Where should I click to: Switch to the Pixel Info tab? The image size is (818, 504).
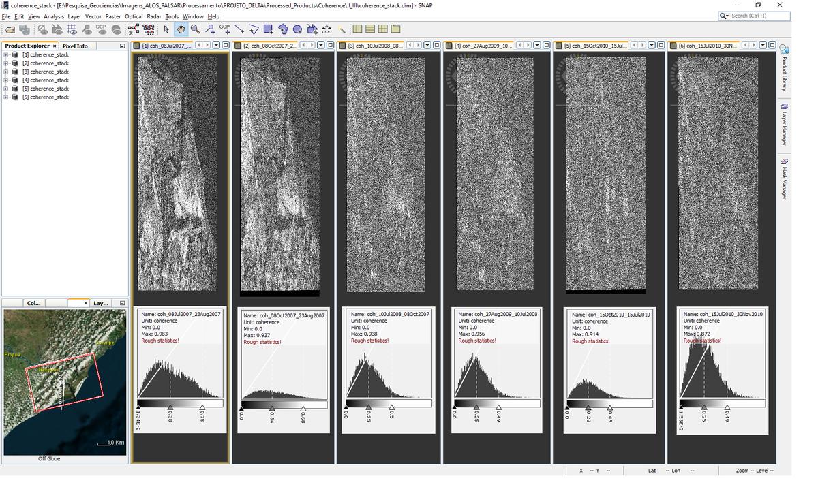[x=75, y=46]
